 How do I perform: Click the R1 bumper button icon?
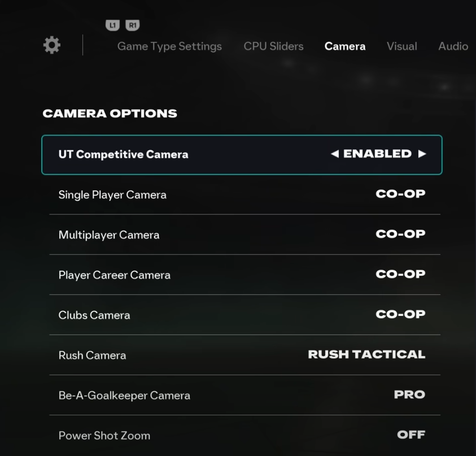pos(133,25)
